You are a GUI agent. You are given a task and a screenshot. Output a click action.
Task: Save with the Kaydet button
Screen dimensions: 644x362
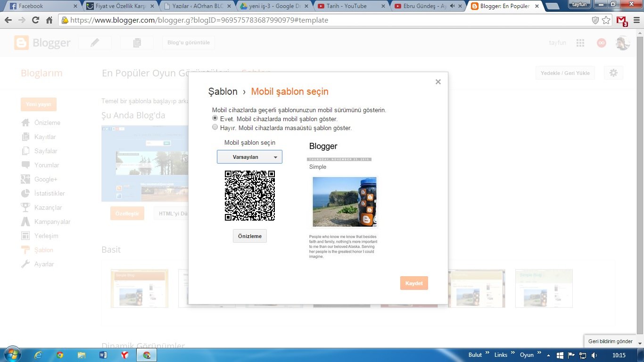414,283
